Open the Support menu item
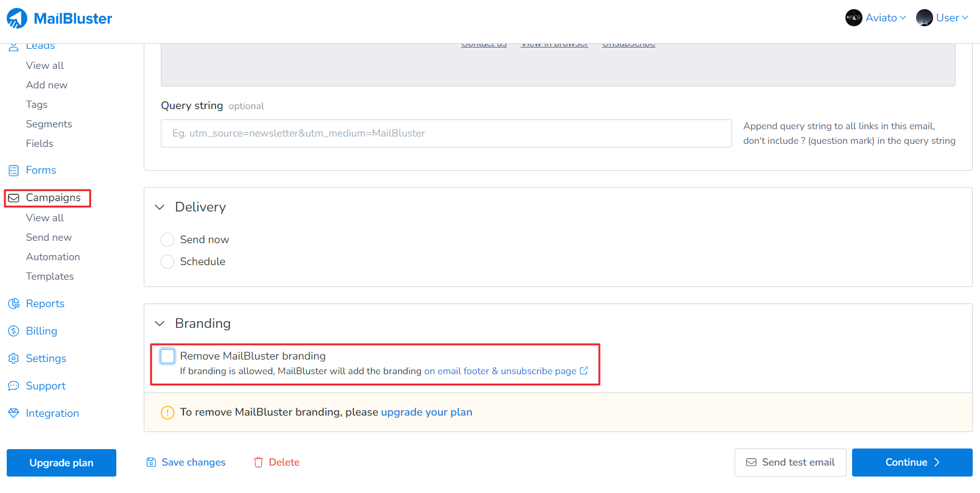This screenshot has height=493, width=980. (46, 386)
